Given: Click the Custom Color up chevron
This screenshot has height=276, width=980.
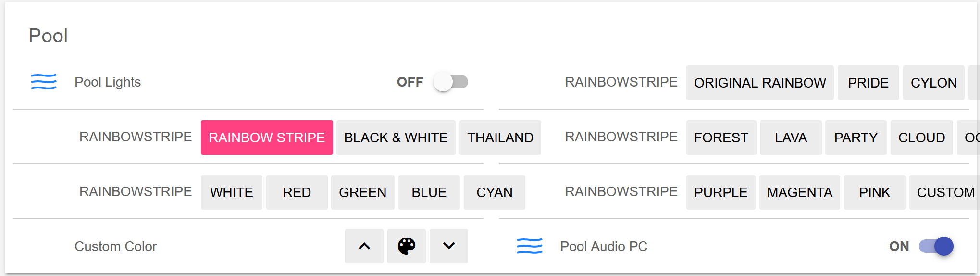Looking at the screenshot, I should 364,246.
